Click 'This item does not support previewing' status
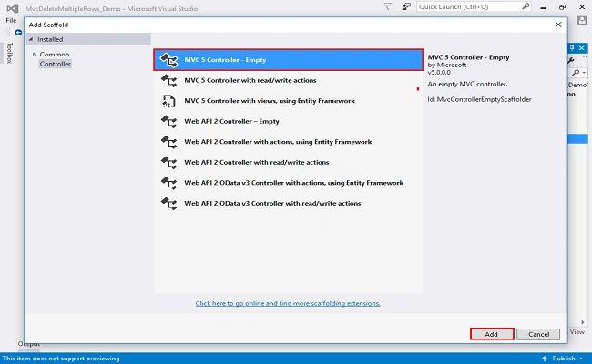The image size is (592, 364). pyautogui.click(x=61, y=359)
